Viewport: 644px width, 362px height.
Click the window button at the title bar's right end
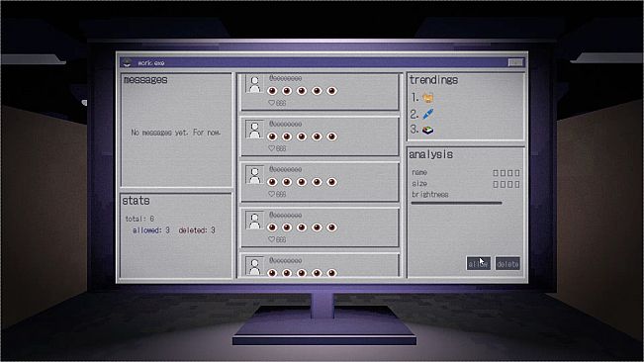515,62
